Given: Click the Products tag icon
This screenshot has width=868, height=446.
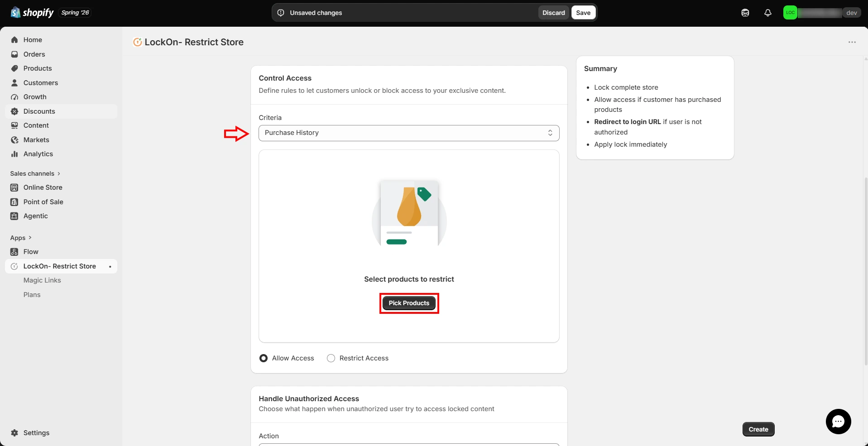Looking at the screenshot, I should (x=14, y=68).
